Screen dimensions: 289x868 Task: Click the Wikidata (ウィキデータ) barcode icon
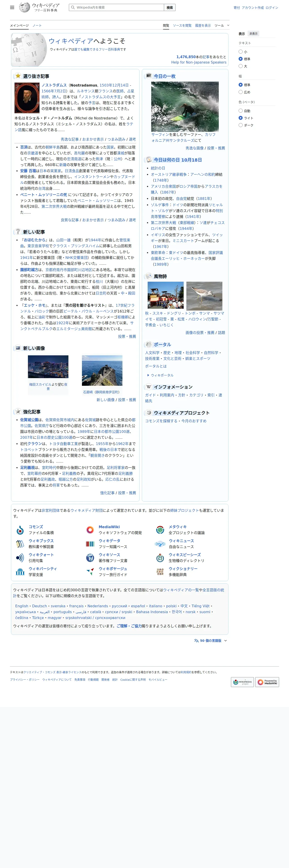point(90,544)
